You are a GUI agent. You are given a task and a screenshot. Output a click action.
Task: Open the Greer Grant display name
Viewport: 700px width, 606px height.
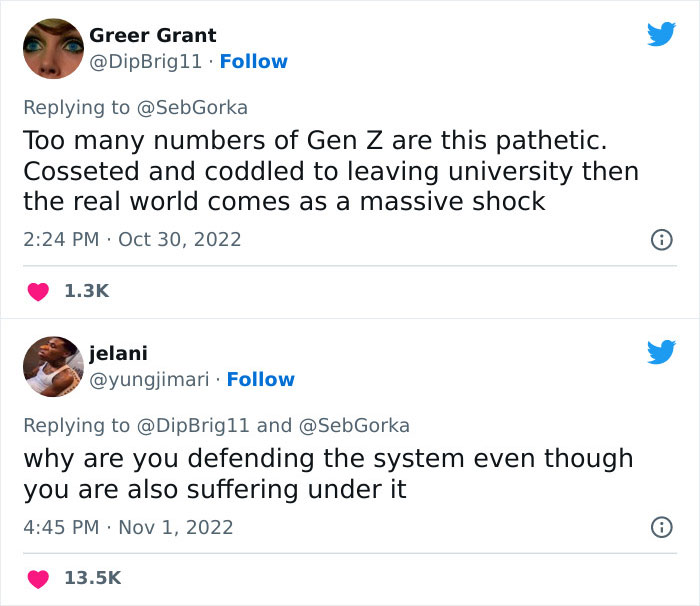153,36
